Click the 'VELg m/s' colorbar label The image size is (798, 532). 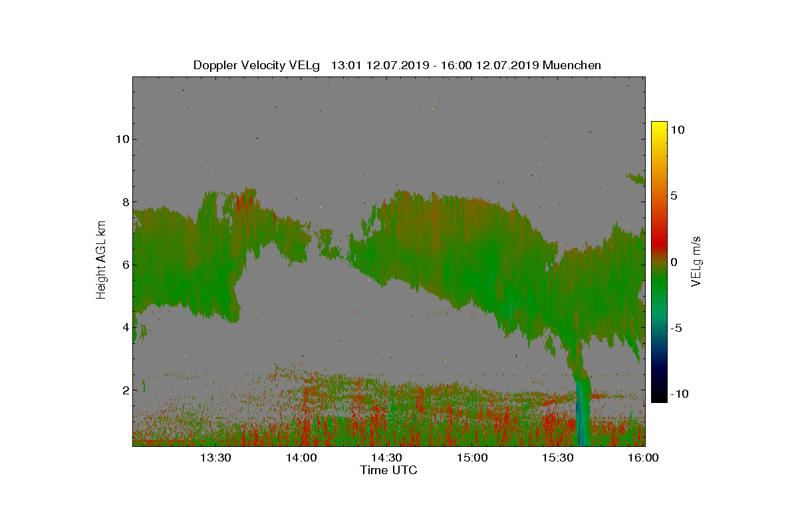coord(696,260)
